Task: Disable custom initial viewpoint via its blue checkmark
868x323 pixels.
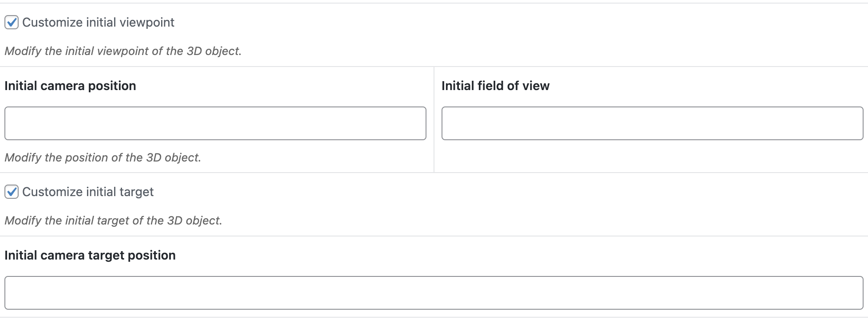Action: click(x=12, y=22)
